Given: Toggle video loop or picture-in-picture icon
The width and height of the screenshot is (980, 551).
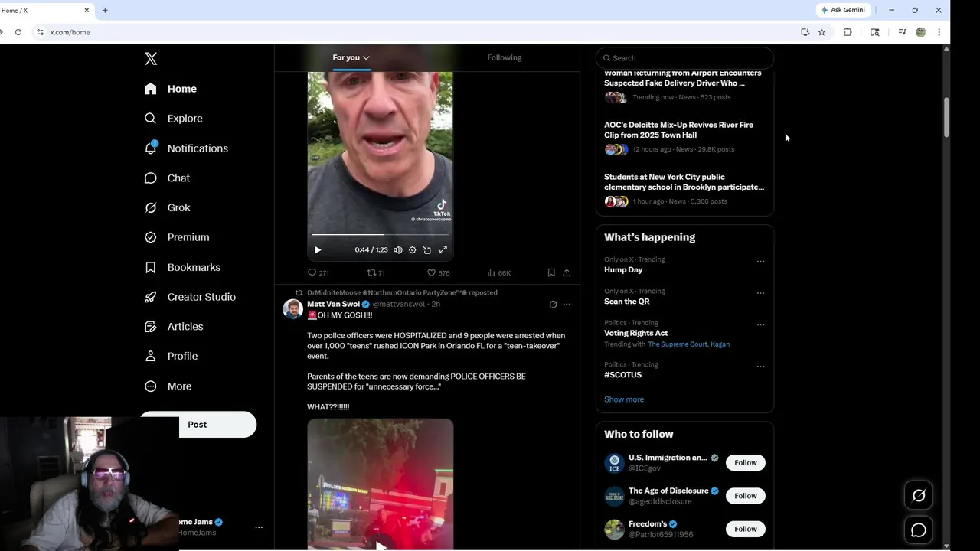Looking at the screenshot, I should [427, 250].
